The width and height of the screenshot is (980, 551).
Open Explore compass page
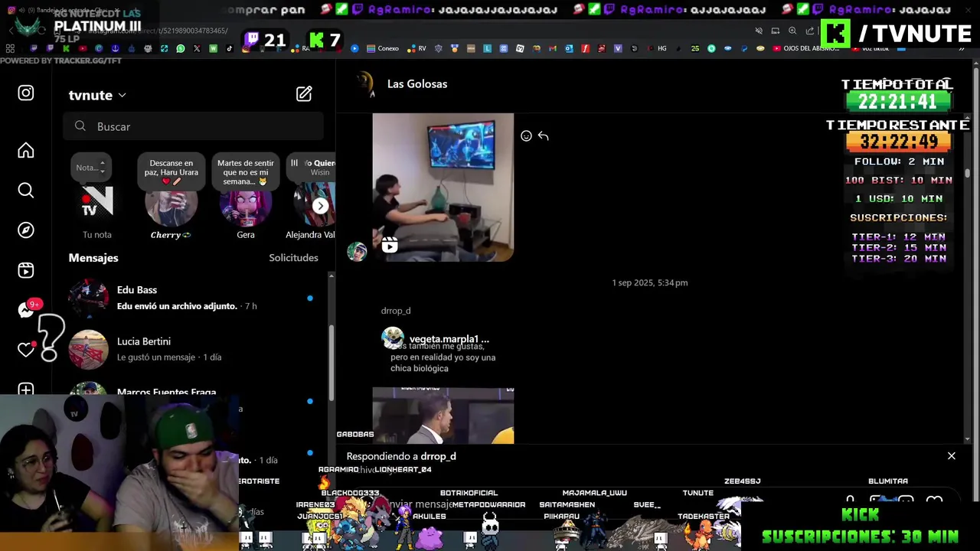pyautogui.click(x=26, y=230)
